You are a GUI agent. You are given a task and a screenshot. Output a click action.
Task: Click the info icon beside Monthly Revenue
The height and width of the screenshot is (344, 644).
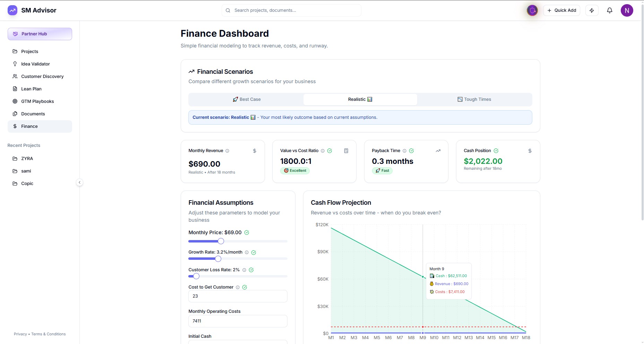(227, 151)
